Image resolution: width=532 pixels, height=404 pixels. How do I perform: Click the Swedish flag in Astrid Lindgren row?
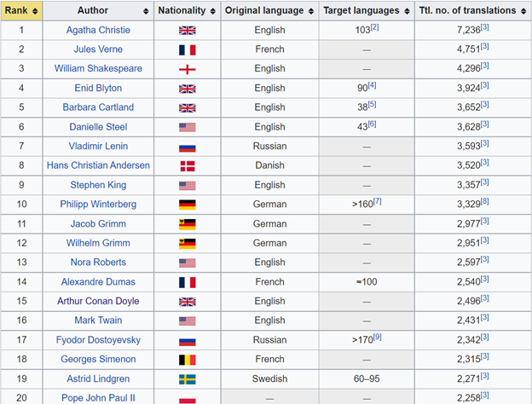coord(188,379)
